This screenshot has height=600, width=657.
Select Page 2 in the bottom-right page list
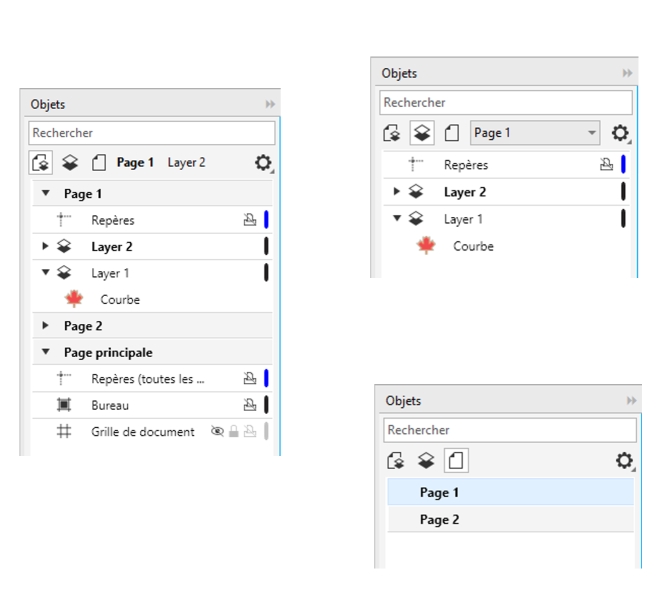pos(439,519)
